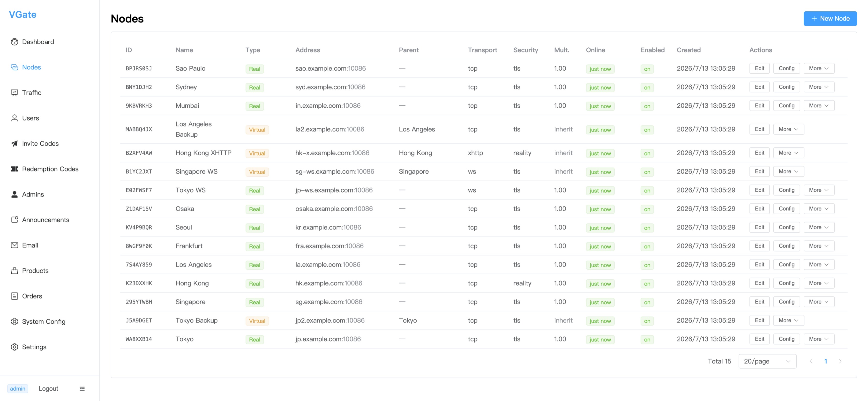Collapse sidebar with the menu-fold icon
This screenshot has height=401, width=868.
pyautogui.click(x=82, y=388)
